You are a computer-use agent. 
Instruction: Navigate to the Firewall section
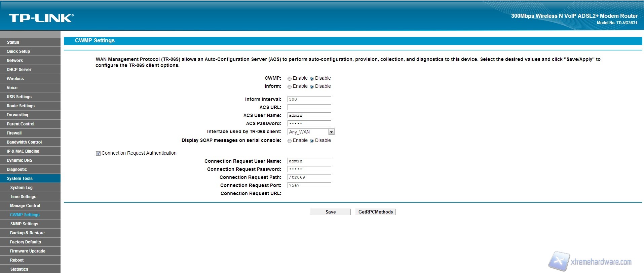(x=14, y=133)
